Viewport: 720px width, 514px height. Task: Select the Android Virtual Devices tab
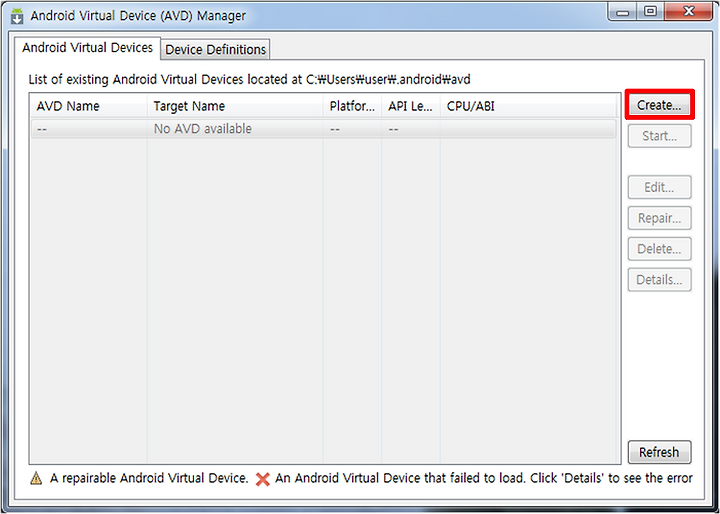(87, 48)
